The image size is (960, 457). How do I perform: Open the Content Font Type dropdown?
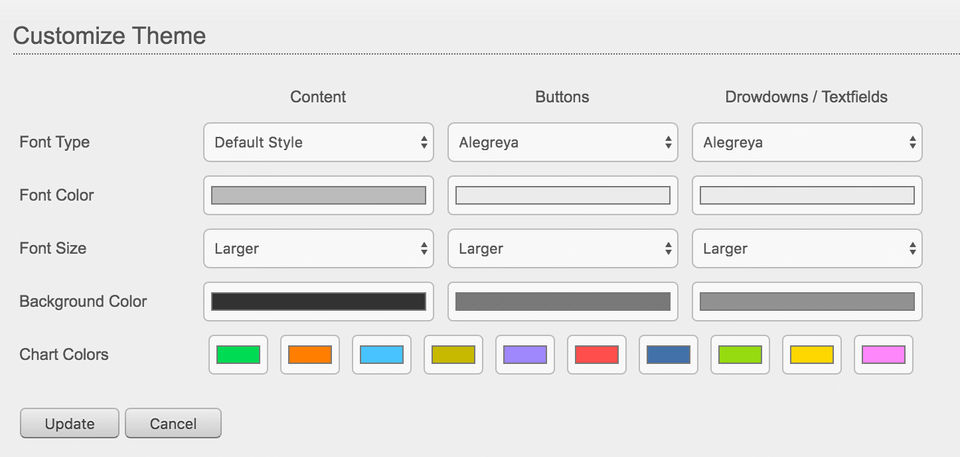point(318,142)
